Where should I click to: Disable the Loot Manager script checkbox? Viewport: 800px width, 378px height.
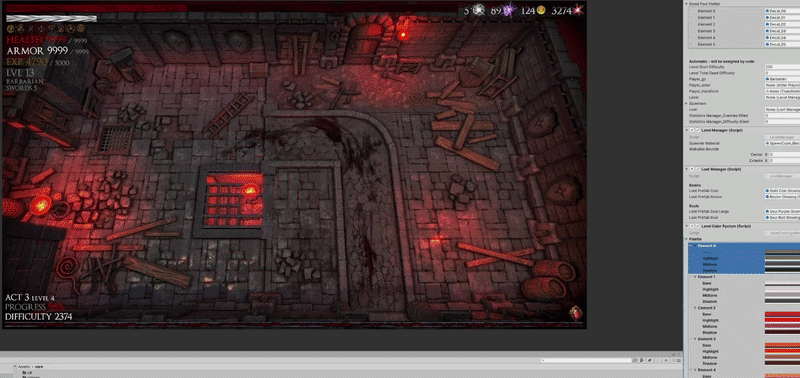pos(697,169)
